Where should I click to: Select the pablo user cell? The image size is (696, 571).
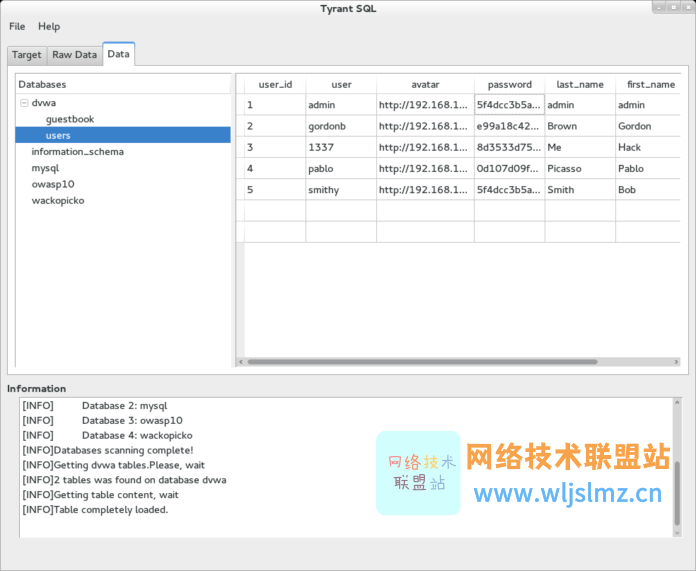pos(341,169)
